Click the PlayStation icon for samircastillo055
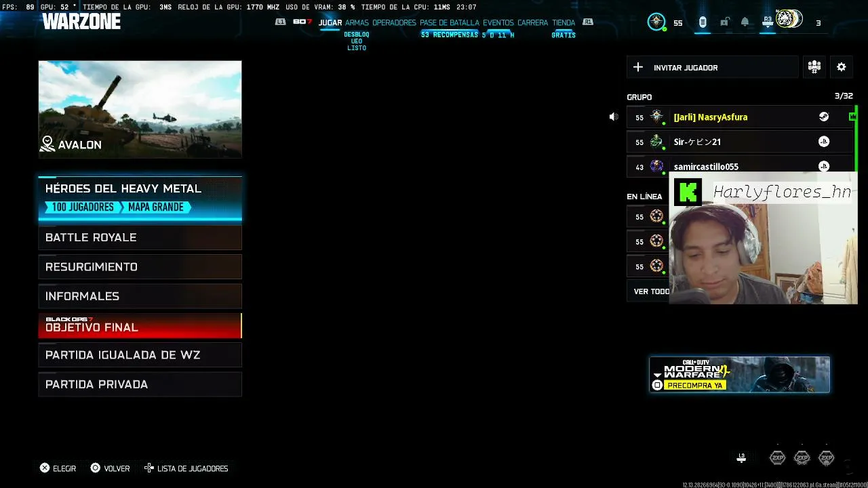868x488 pixels. pyautogui.click(x=824, y=166)
